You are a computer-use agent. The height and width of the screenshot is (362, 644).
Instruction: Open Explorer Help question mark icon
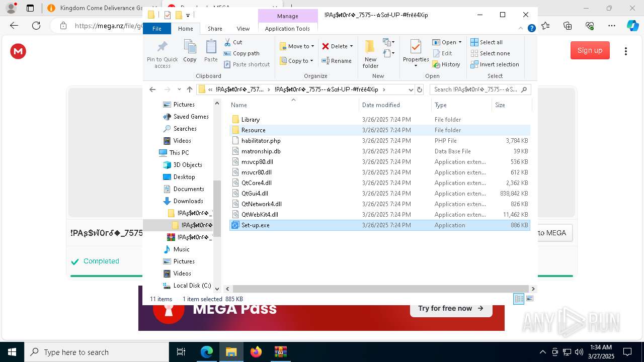(x=531, y=29)
